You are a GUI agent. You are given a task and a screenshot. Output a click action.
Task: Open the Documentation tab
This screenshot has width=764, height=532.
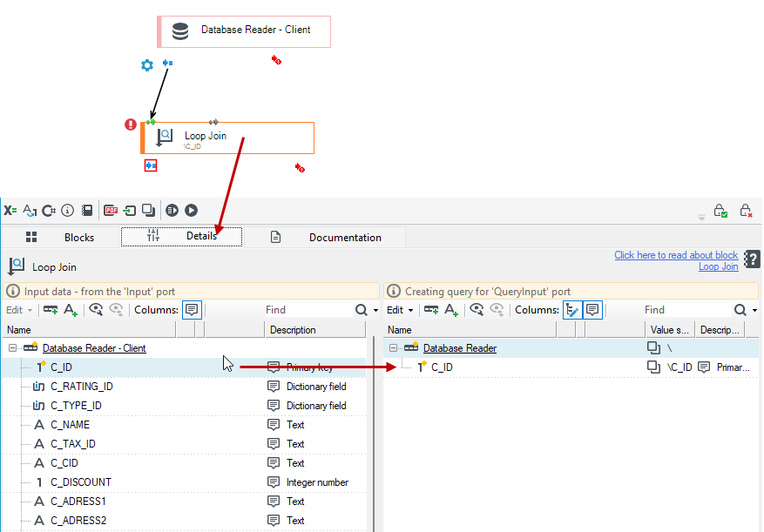(324, 237)
